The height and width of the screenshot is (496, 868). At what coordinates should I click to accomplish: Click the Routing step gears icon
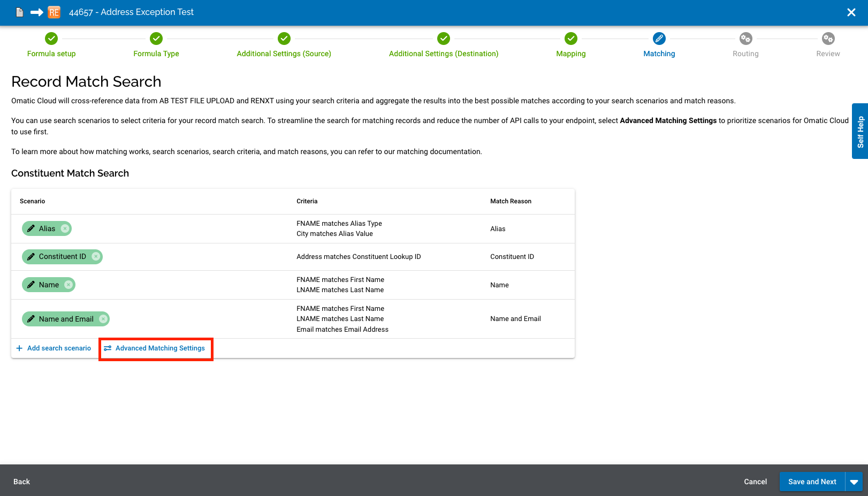[x=745, y=39]
